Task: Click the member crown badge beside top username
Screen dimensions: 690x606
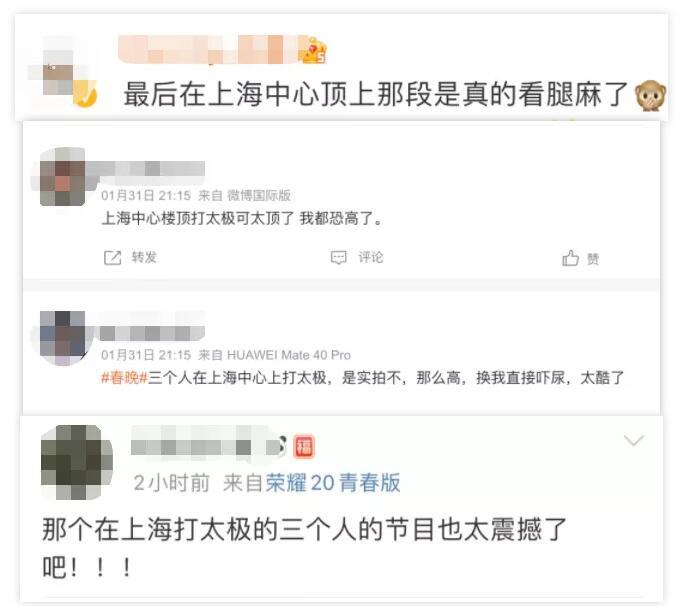Action: tap(313, 51)
